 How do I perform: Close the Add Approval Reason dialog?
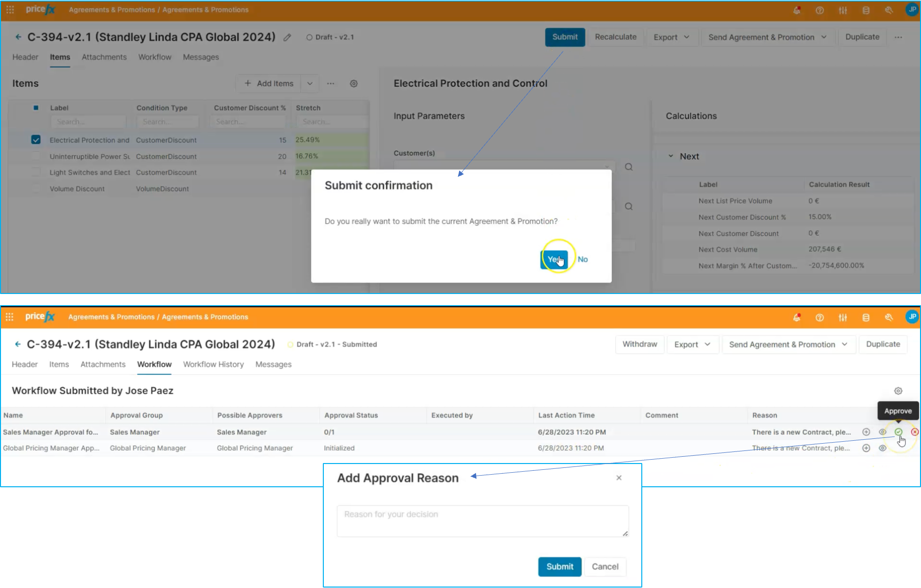(x=619, y=478)
